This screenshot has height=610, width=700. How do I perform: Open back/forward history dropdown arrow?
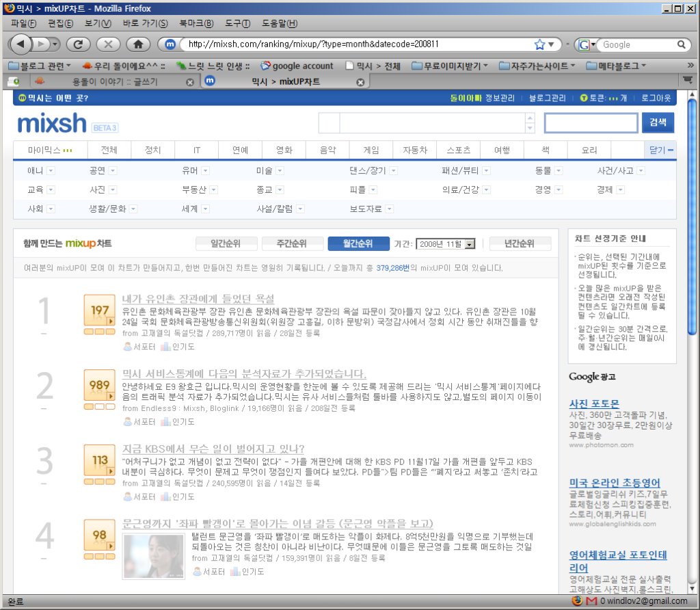coord(55,44)
